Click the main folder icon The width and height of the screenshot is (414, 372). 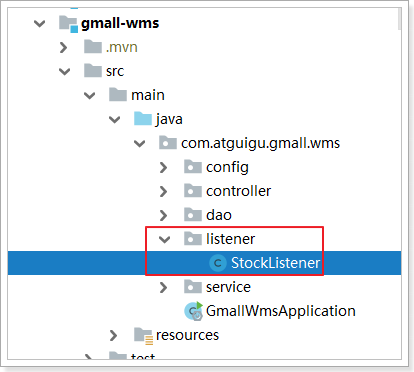pyautogui.click(x=118, y=95)
